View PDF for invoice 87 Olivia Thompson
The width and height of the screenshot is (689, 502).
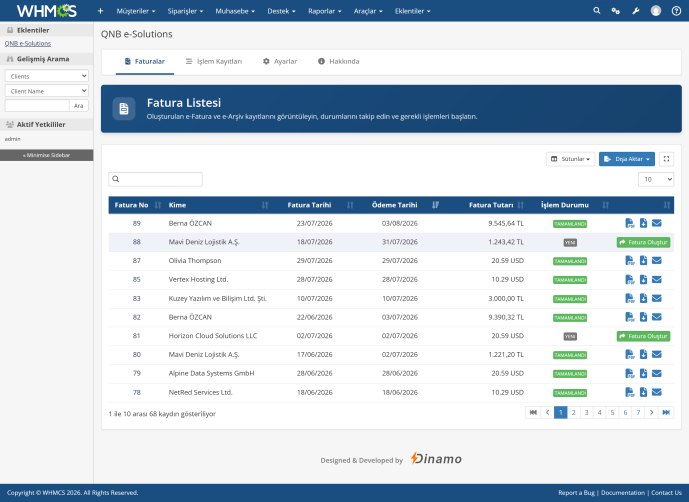coord(630,261)
